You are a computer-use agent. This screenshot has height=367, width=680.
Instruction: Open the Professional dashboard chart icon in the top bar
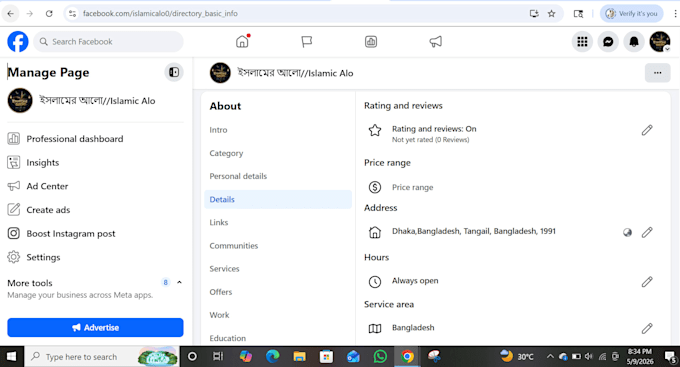click(x=371, y=42)
